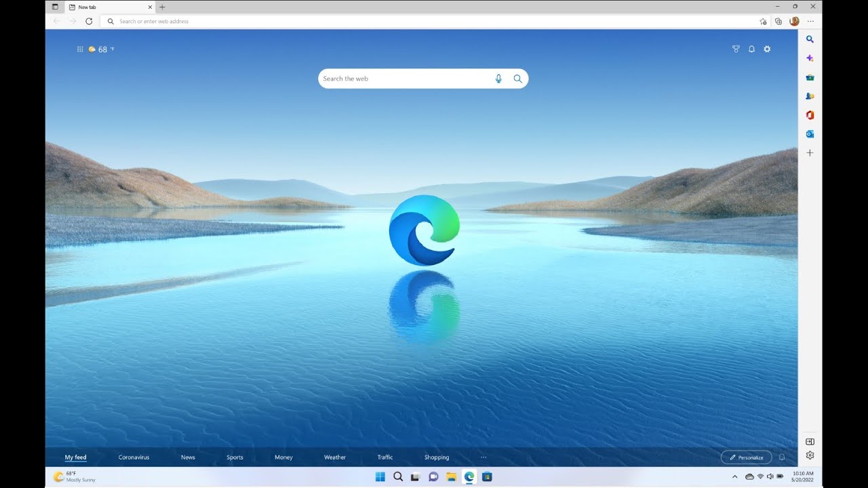The height and width of the screenshot is (488, 868).
Task: Open OneDrive cloud icon in system tray
Action: click(749, 476)
